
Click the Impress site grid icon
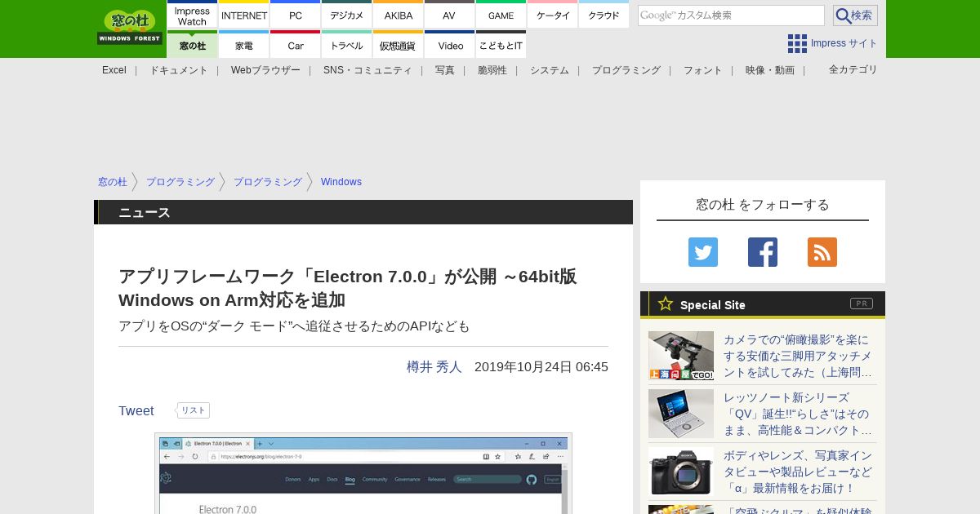pos(797,43)
